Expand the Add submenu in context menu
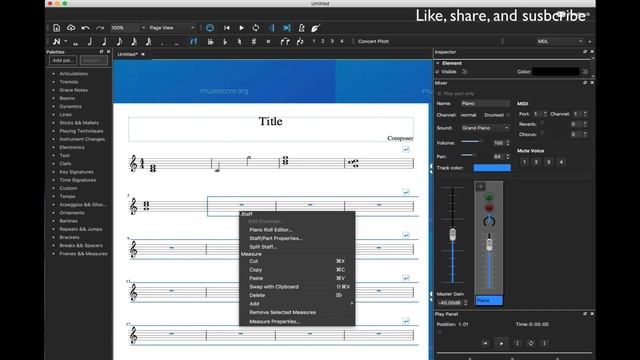 click(297, 304)
